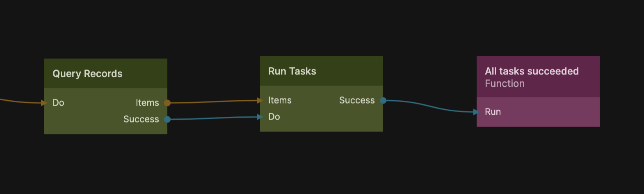
Task: Click the Run label on the function node
Action: [493, 112]
